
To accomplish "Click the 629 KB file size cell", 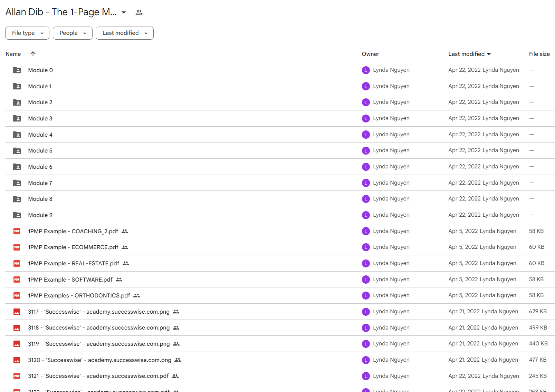I will coord(538,312).
